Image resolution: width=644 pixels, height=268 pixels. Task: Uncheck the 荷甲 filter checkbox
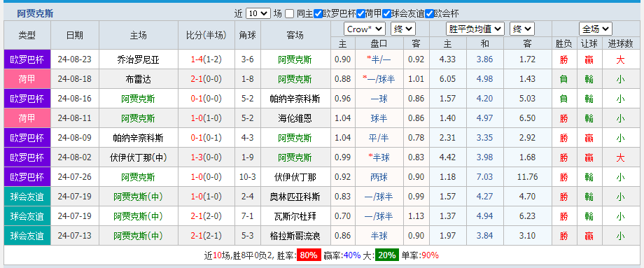pyautogui.click(x=360, y=13)
